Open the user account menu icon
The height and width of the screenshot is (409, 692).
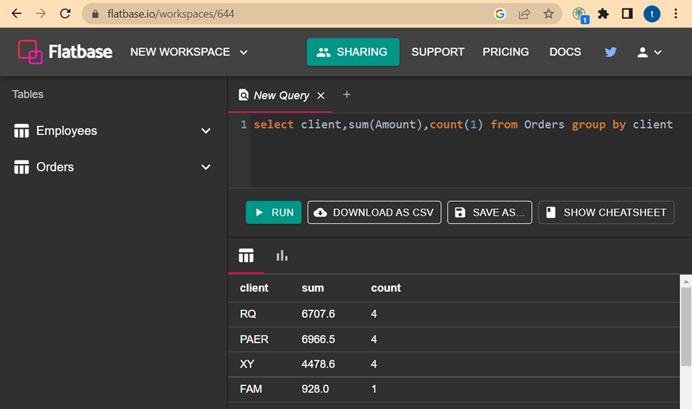649,52
